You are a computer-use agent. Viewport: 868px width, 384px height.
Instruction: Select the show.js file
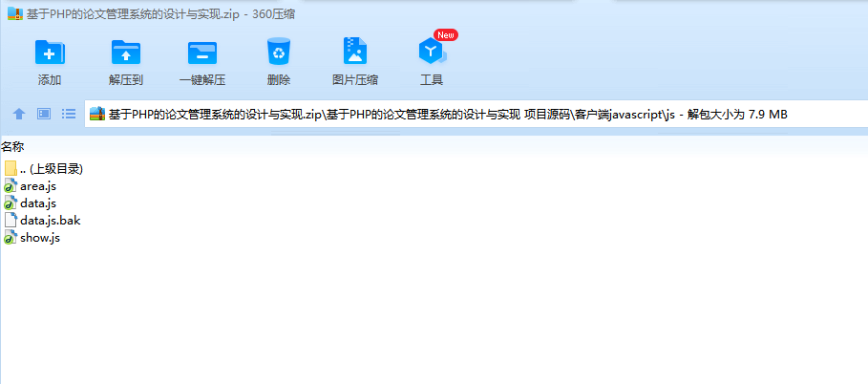coord(39,238)
